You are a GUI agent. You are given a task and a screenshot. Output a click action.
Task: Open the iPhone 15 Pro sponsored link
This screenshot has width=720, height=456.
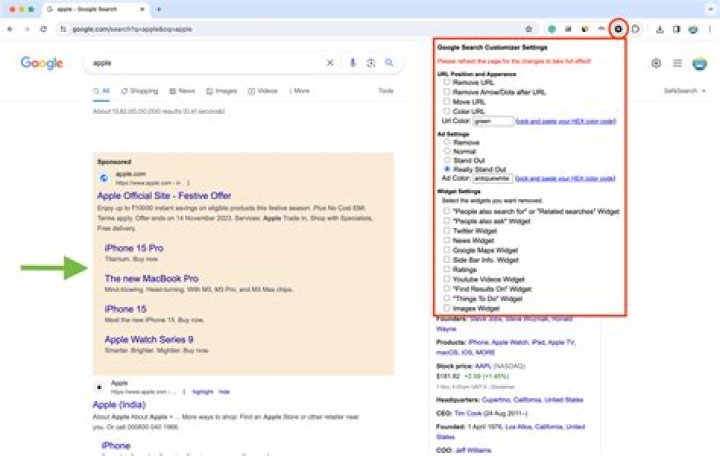tap(134, 247)
